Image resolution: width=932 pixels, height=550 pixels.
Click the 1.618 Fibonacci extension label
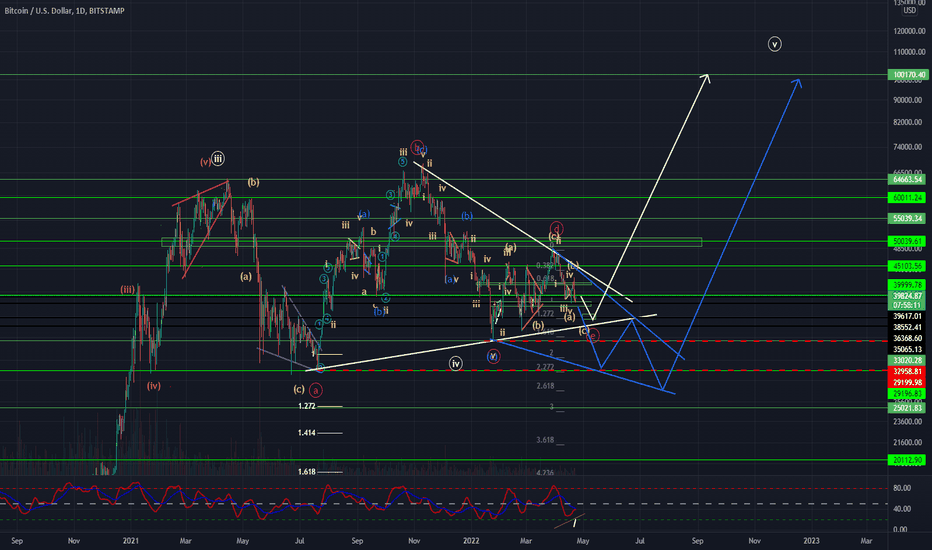[x=307, y=472]
